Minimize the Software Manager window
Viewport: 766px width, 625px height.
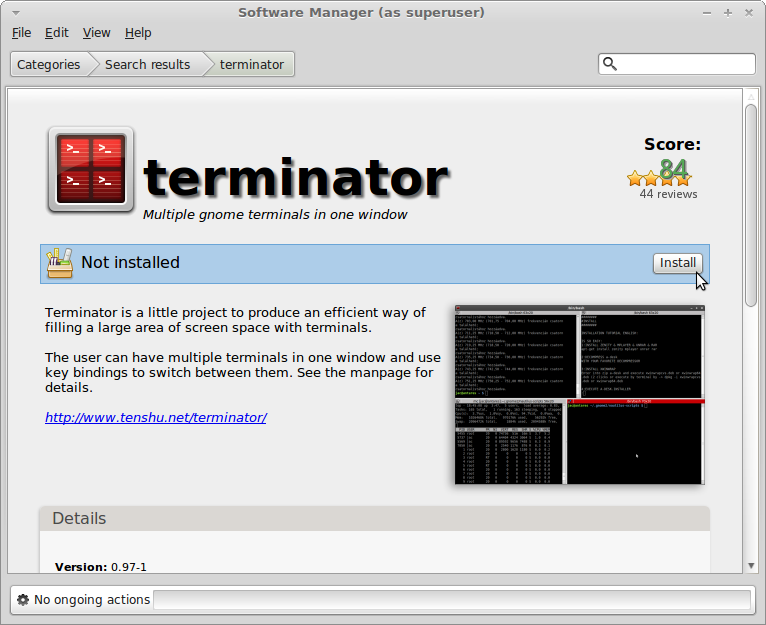point(706,13)
